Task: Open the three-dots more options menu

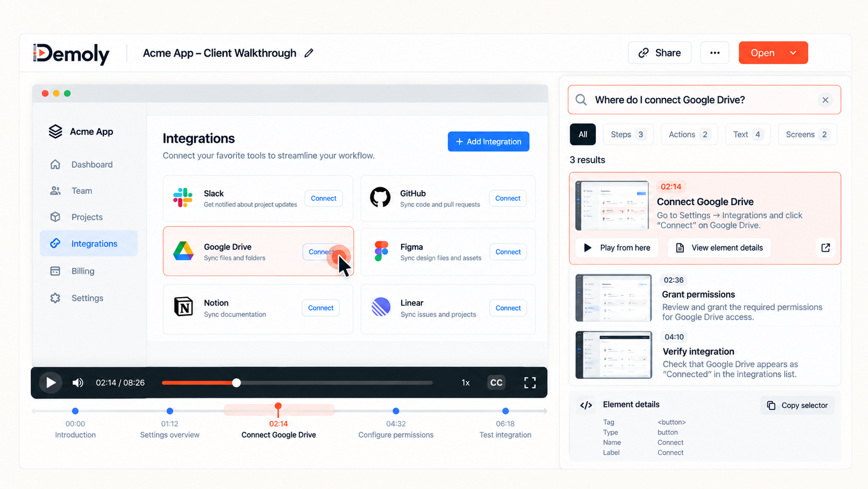Action: coord(715,52)
